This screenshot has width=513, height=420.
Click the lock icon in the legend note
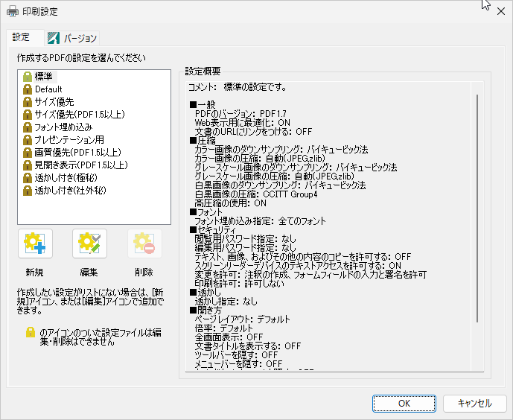31,332
